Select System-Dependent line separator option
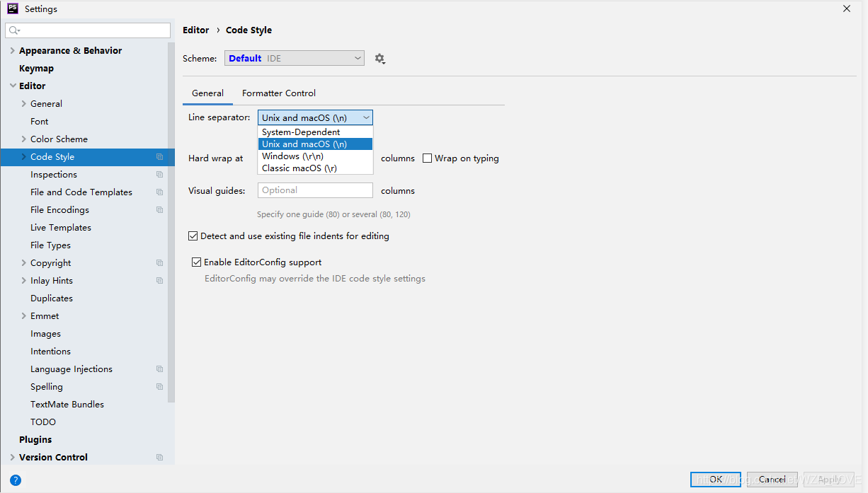 coord(315,132)
